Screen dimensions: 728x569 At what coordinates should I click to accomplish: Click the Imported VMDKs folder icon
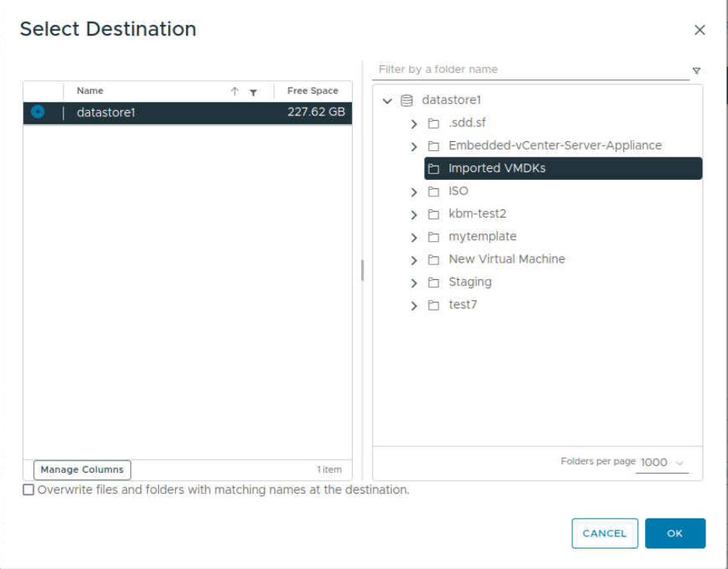pyautogui.click(x=434, y=169)
